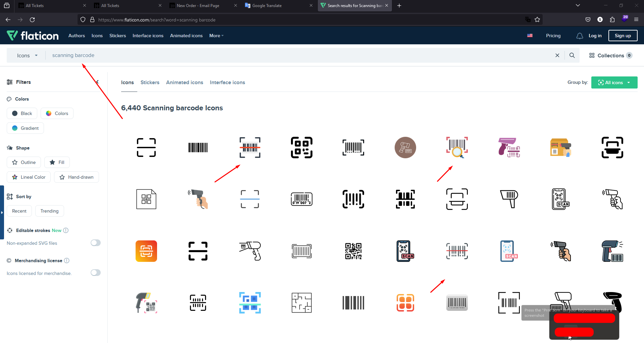This screenshot has height=343, width=644.
Task: Open the hand holding scanner color icon
Action: (198, 199)
